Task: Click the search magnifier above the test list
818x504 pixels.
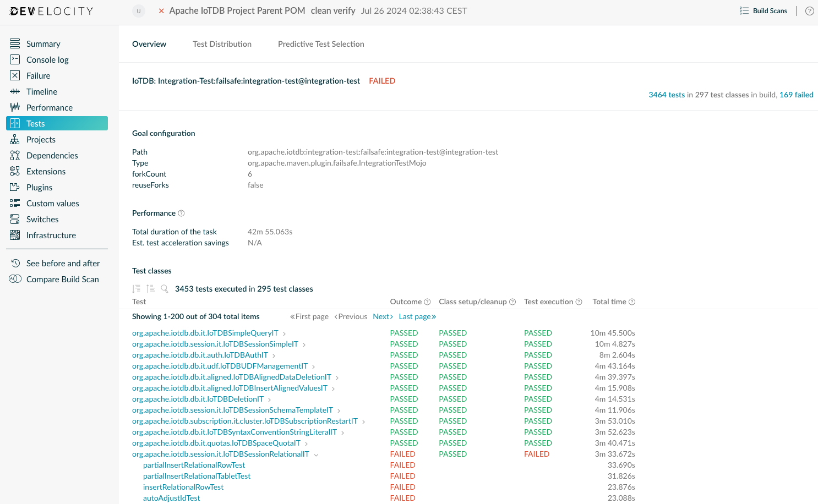Action: 165,288
